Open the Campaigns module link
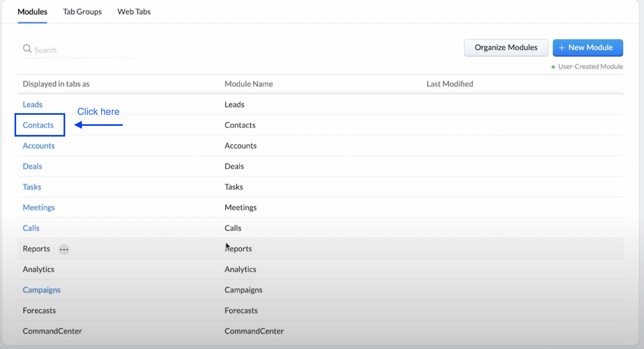644x349 pixels. (41, 290)
